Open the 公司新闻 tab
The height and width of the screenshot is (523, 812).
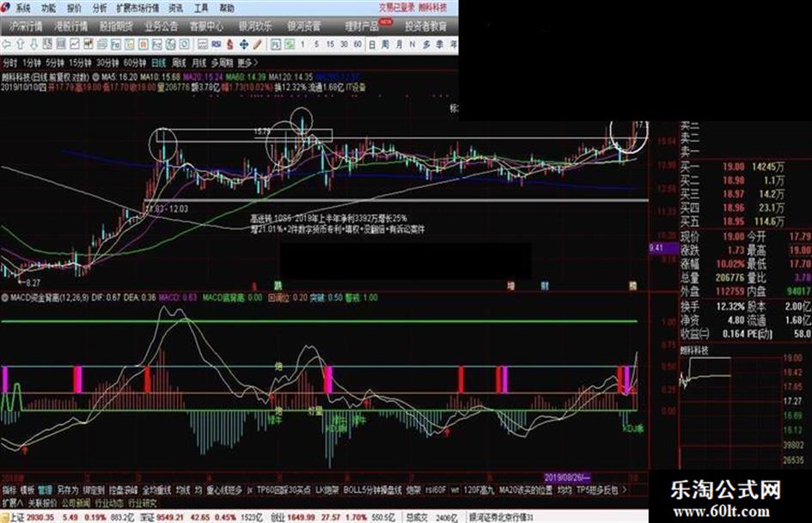click(76, 502)
